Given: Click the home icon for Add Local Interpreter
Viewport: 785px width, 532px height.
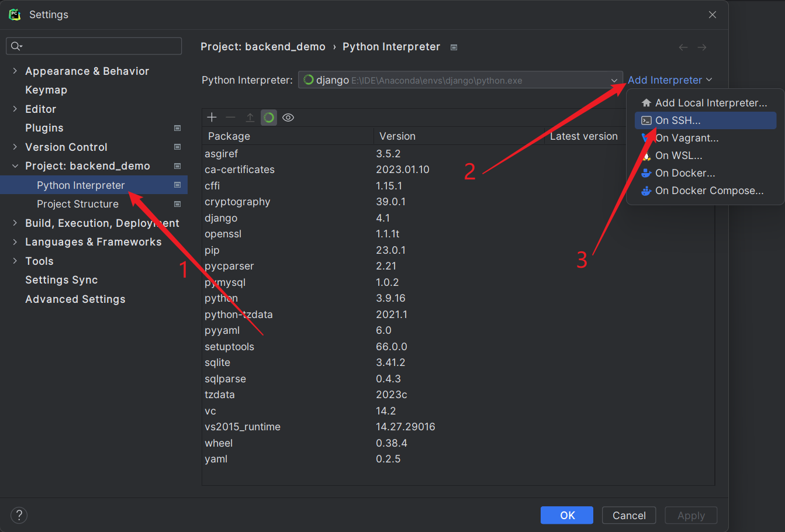Looking at the screenshot, I should 646,103.
